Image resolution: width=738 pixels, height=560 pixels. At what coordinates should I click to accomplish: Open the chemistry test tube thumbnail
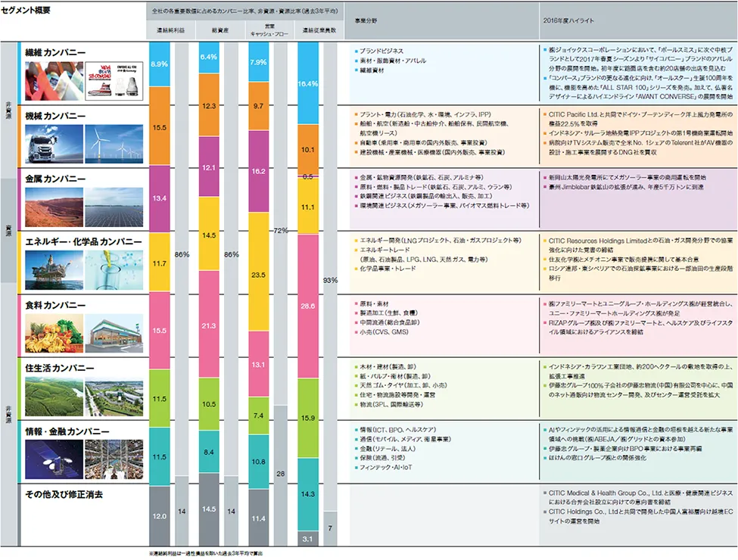point(114,270)
